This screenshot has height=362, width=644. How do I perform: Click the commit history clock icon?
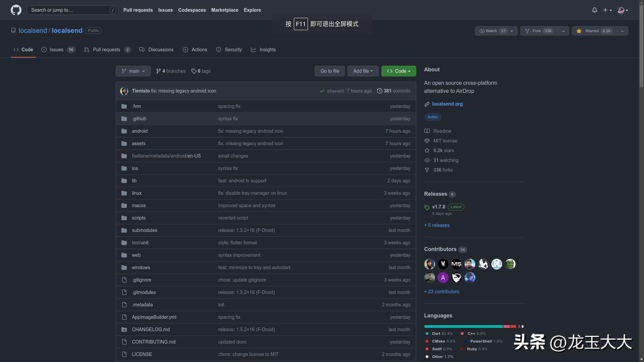point(379,91)
